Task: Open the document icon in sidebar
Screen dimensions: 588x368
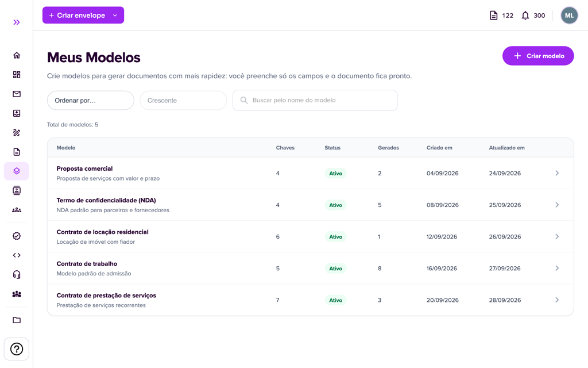Action: pos(17,152)
